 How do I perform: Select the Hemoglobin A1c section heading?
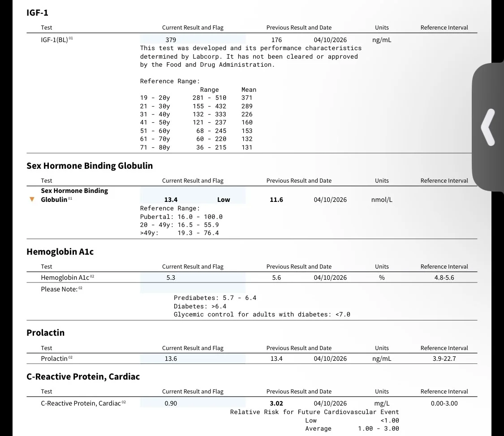point(60,252)
